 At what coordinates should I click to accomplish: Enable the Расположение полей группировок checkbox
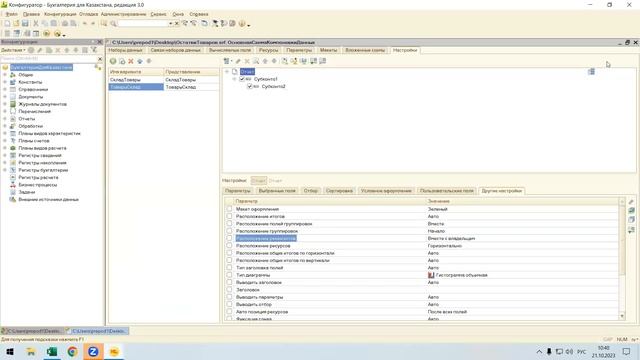pos(229,223)
